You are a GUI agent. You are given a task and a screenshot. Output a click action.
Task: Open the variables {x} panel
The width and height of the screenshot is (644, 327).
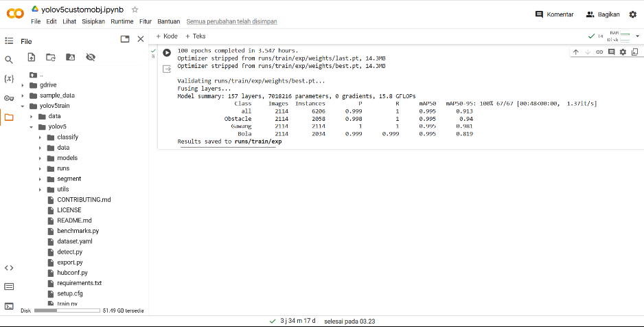[x=8, y=79]
